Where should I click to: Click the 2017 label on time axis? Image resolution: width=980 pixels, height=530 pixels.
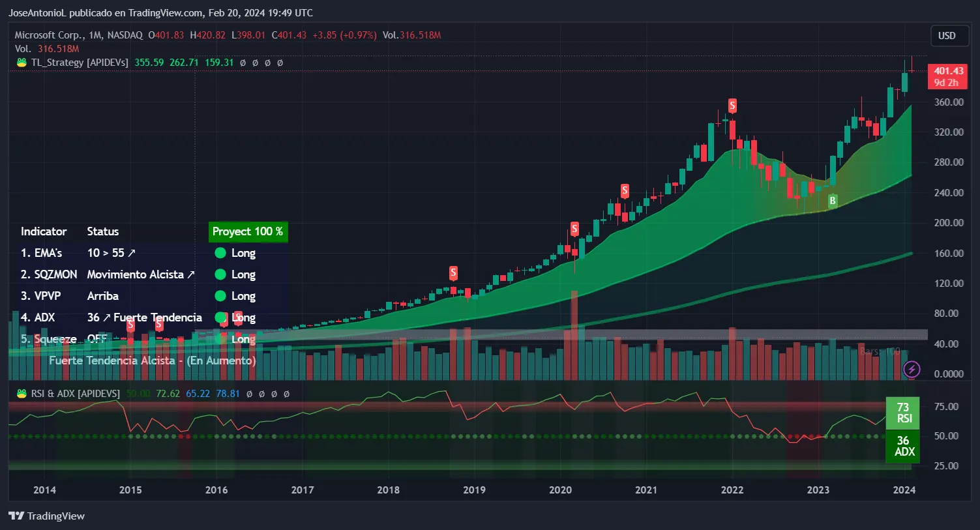[303, 490]
